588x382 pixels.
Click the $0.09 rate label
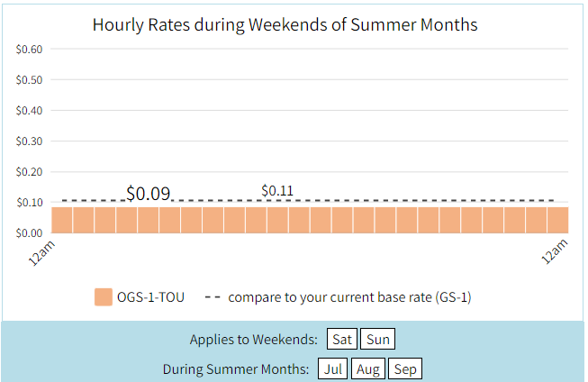149,193
